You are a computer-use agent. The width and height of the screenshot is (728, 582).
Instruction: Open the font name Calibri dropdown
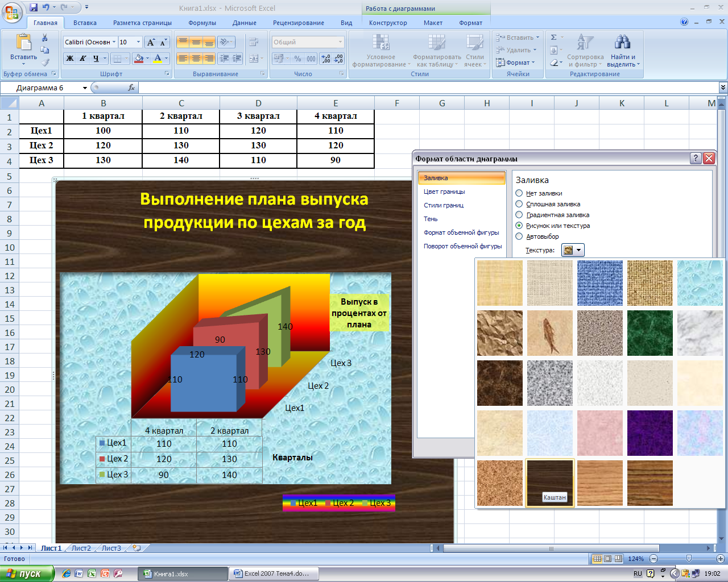(x=114, y=42)
